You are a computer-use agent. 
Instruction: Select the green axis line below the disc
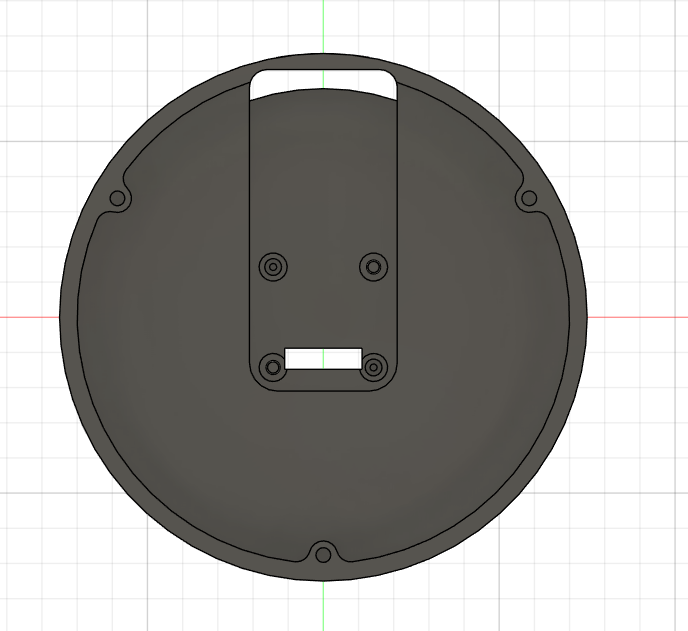[x=323, y=607]
